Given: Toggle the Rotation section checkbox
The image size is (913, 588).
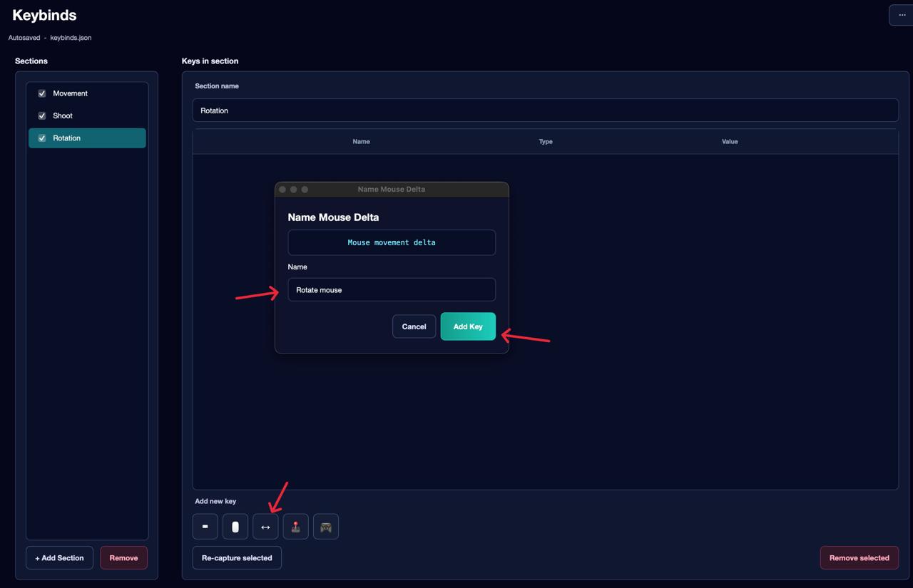Looking at the screenshot, I should [42, 138].
